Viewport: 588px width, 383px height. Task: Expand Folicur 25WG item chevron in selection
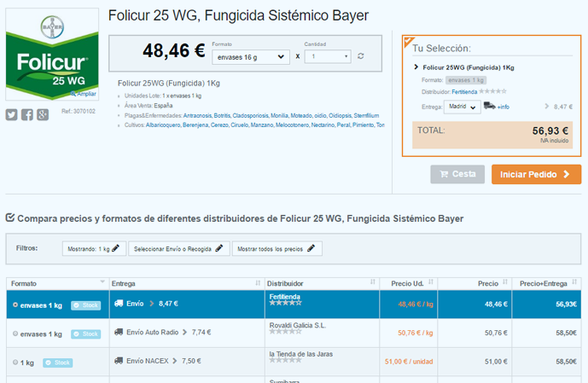coord(416,67)
